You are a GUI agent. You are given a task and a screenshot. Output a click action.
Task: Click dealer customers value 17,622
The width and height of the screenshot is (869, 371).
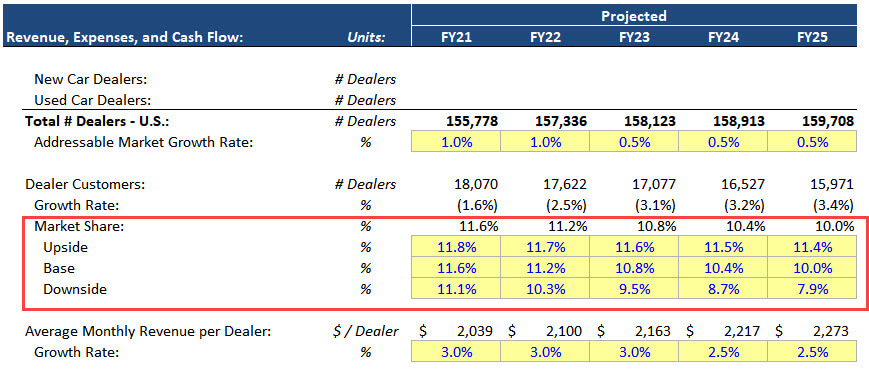pyautogui.click(x=566, y=184)
